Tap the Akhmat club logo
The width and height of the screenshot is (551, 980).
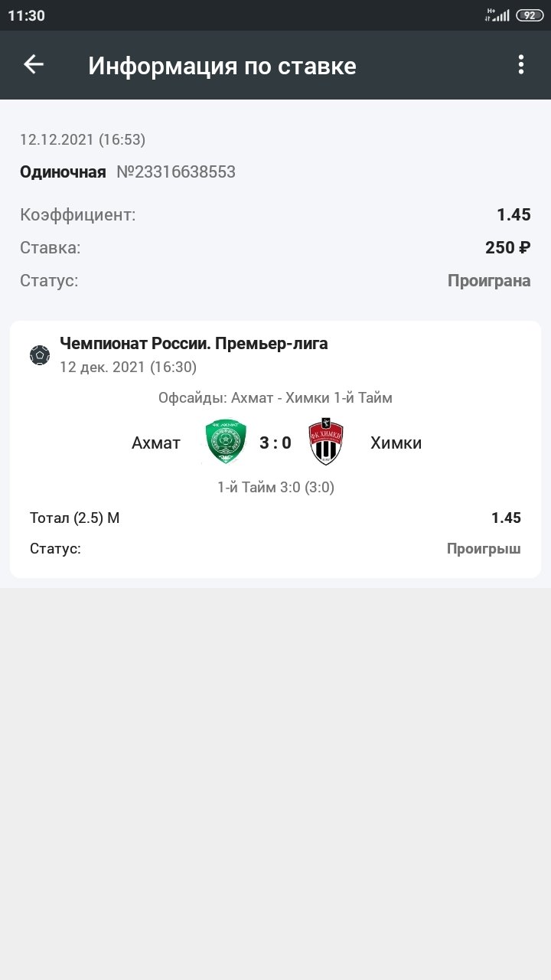[x=225, y=443]
